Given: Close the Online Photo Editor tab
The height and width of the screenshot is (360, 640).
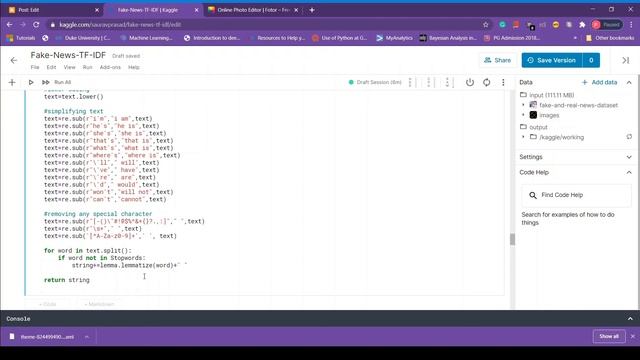Looking at the screenshot, I should pyautogui.click(x=296, y=10).
